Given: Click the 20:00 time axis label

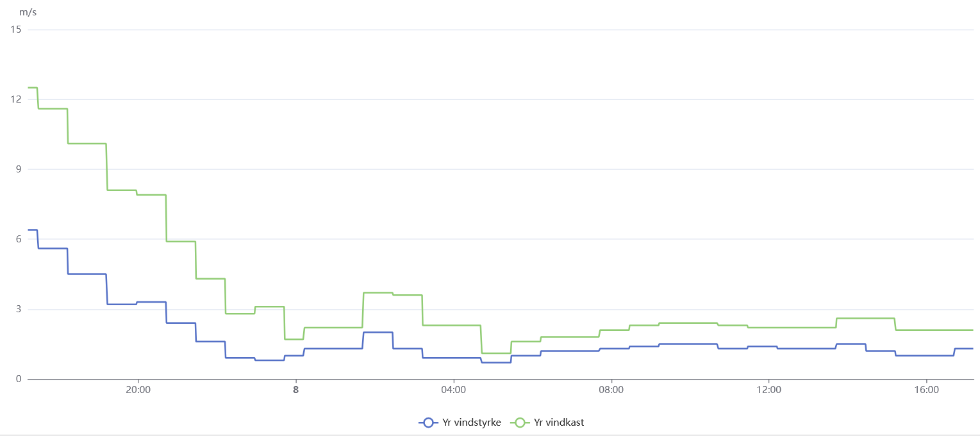Looking at the screenshot, I should pos(138,389).
